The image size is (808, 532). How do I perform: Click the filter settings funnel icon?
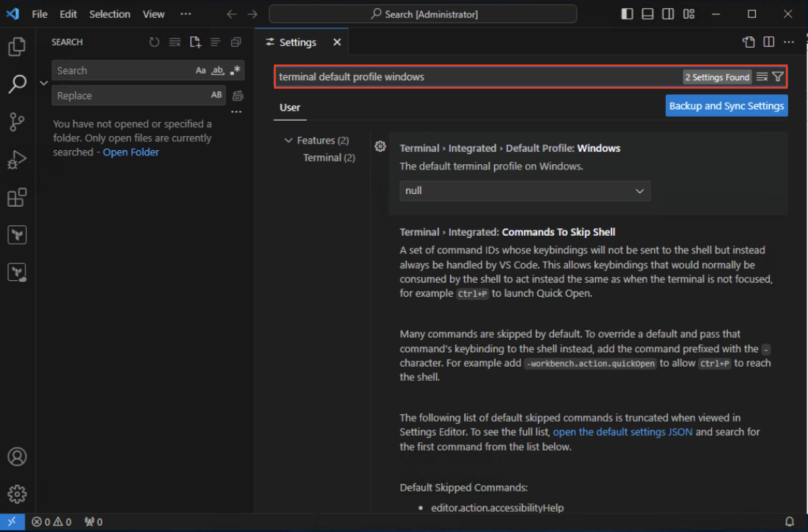click(x=777, y=77)
